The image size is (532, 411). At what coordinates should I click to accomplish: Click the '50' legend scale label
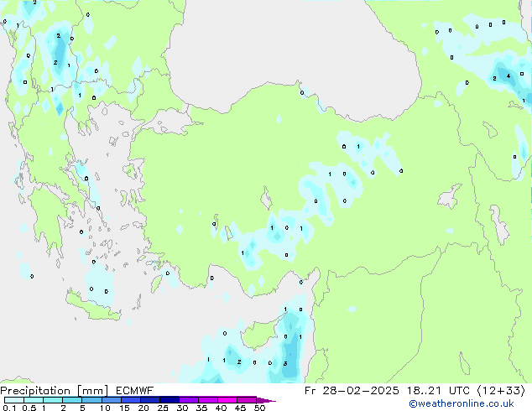(x=259, y=408)
